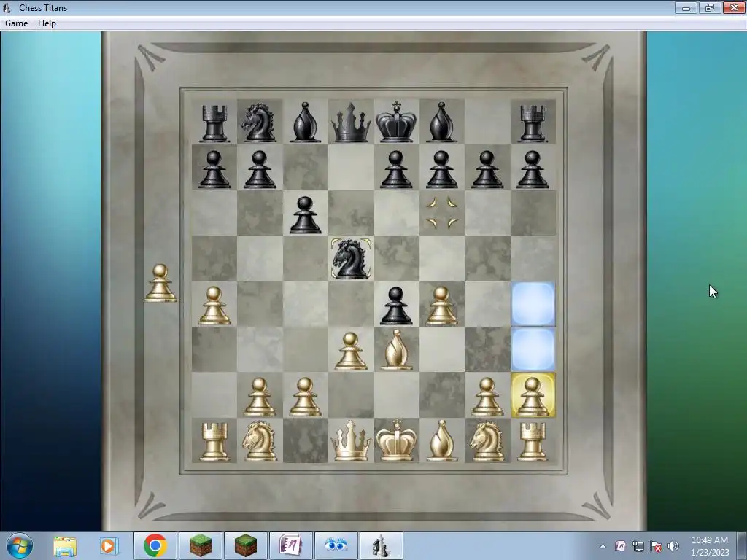The height and width of the screenshot is (560, 747).
Task: Select the white bishop on f1
Action: 441,441
